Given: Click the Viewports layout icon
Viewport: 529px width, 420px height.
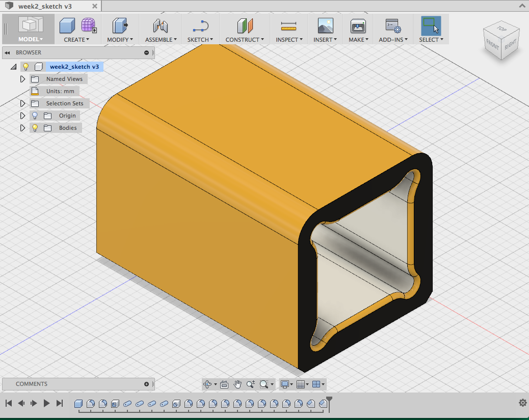Looking at the screenshot, I should (x=316, y=384).
